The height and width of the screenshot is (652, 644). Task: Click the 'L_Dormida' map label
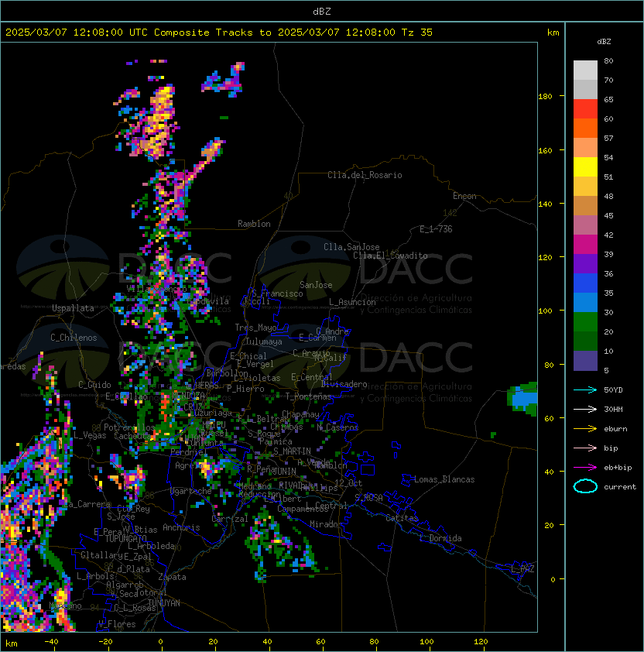pyautogui.click(x=440, y=538)
